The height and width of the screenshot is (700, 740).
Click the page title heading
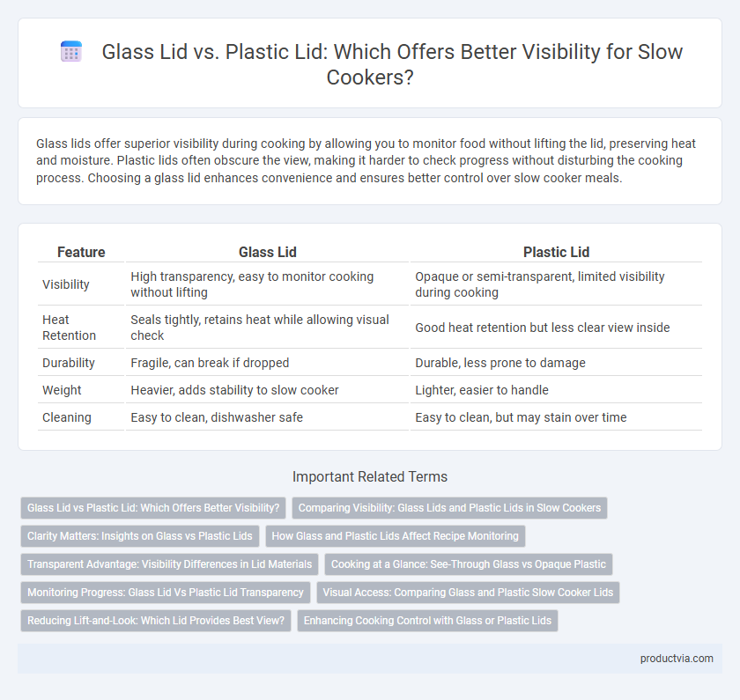[x=392, y=64]
